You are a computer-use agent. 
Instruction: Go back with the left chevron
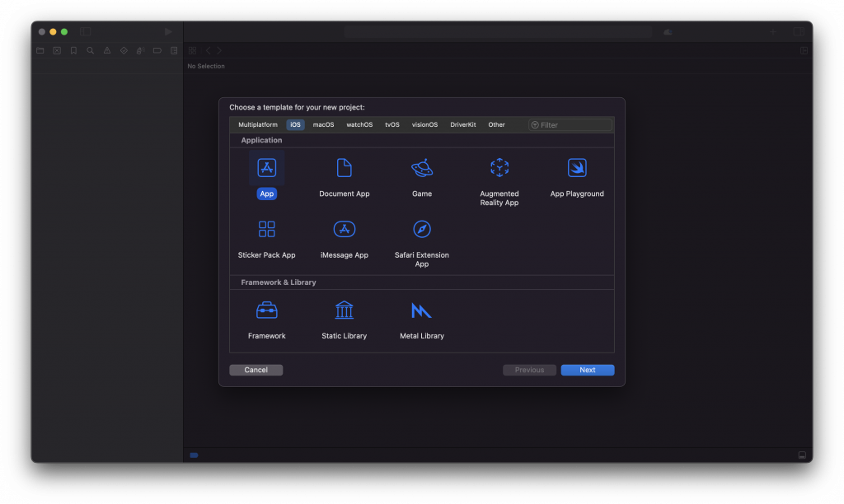point(209,50)
